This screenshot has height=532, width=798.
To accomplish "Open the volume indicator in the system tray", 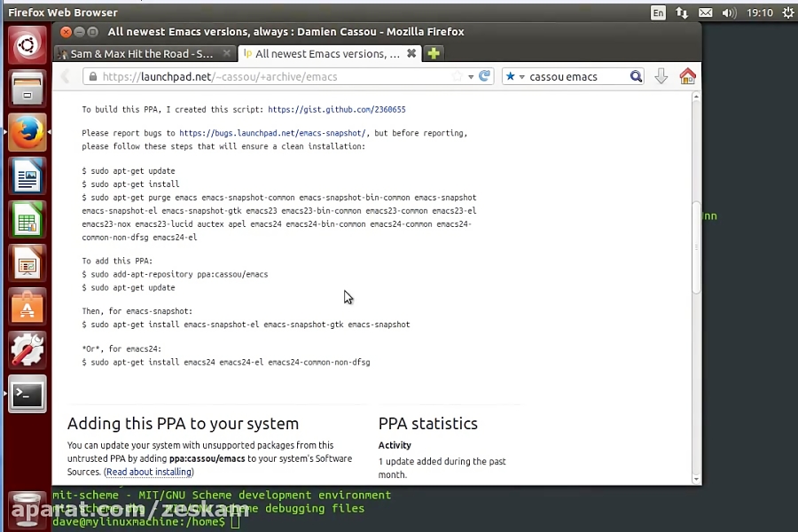I will coord(729,12).
